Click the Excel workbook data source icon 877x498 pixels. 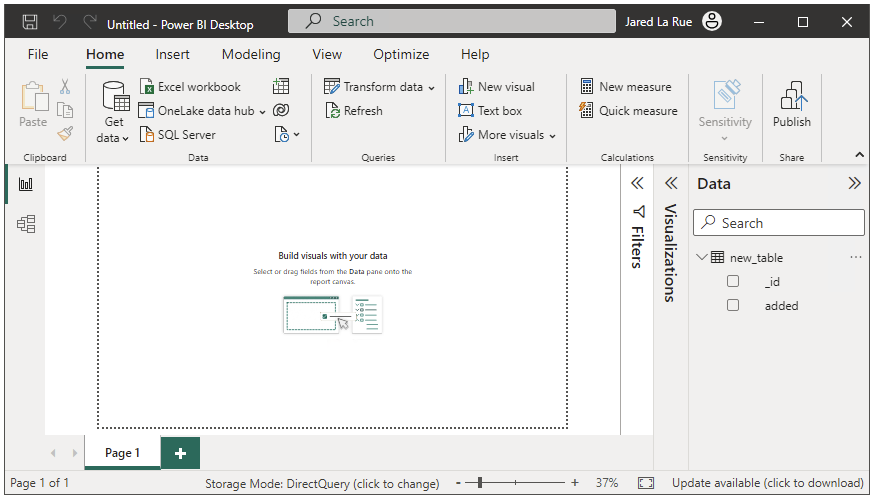[x=147, y=87]
